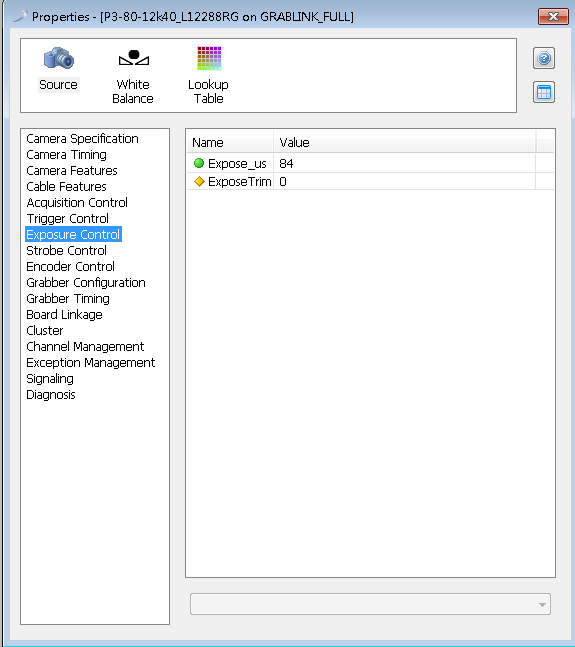Open Acquisition Control category
The image size is (575, 647).
tap(77, 203)
